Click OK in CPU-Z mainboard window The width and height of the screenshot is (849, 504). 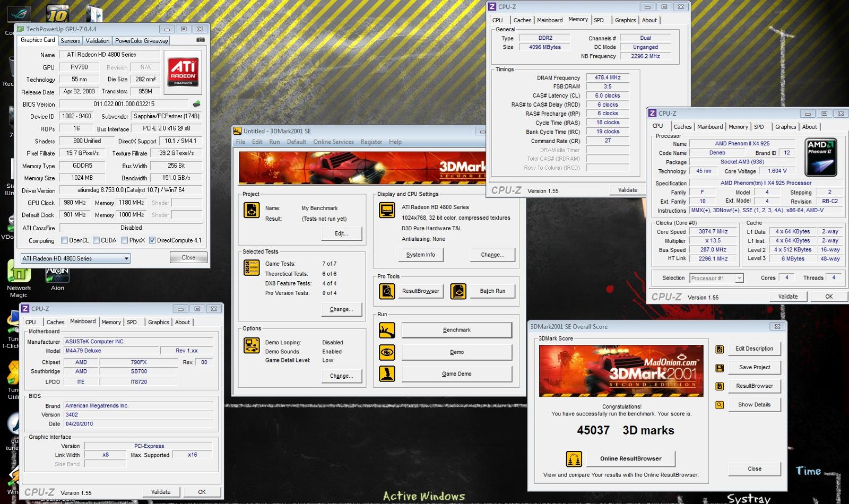coord(202,492)
